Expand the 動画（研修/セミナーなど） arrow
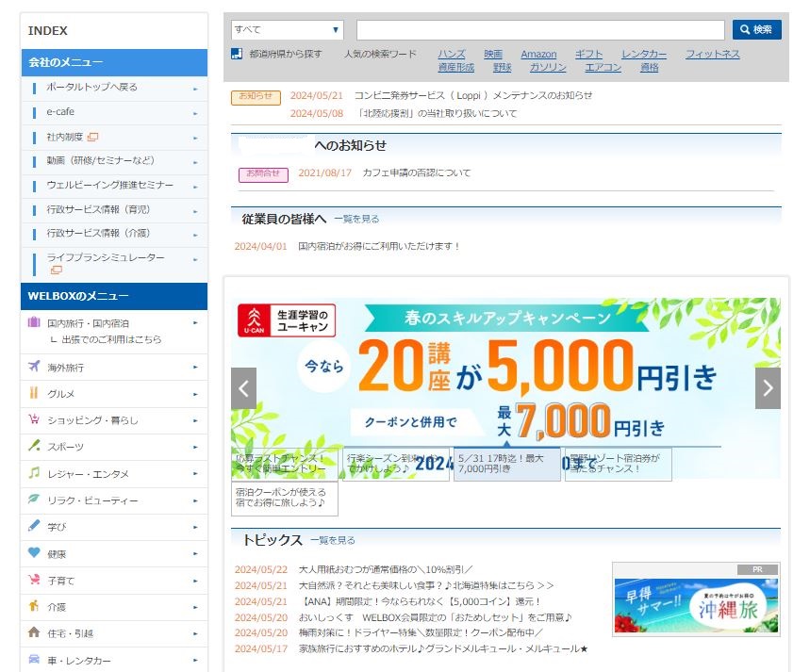This screenshot has height=672, width=810. point(195,162)
